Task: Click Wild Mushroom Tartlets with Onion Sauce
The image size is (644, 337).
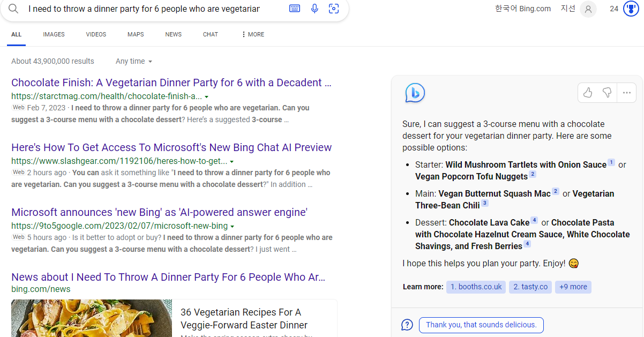Action: click(x=526, y=165)
